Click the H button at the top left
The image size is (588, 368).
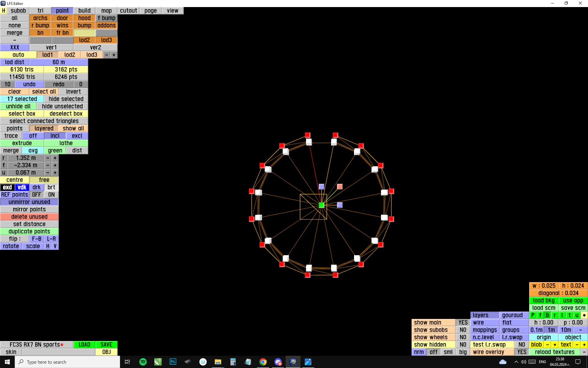(4, 11)
